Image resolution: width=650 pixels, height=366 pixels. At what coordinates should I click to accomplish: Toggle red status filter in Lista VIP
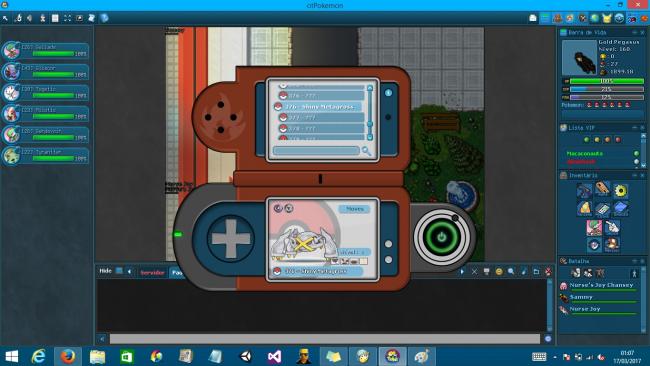[x=618, y=140]
